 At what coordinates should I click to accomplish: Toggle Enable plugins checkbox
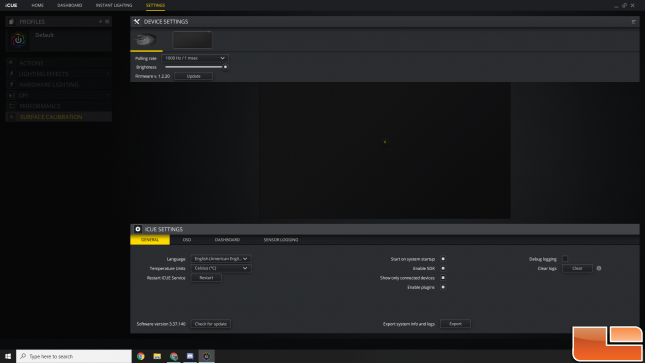click(443, 287)
